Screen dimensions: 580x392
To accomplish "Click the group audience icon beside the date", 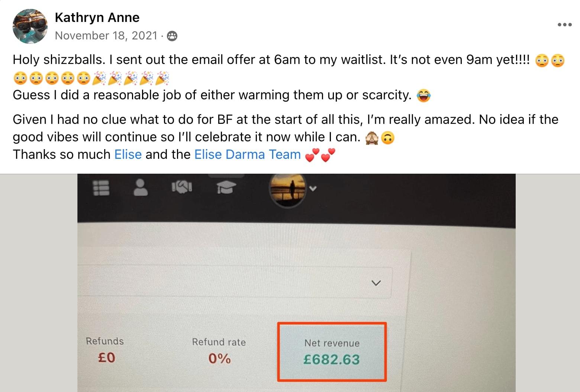I will tap(172, 36).
